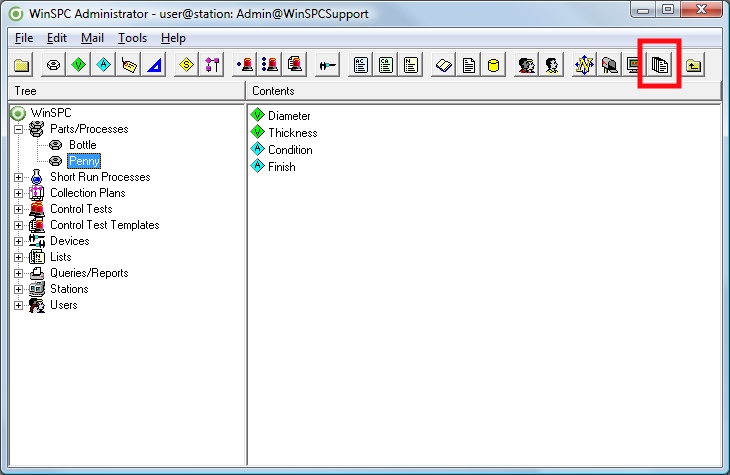Click the green V variable toolbar icon
Screen dimensions: 730x475
tap(79, 65)
